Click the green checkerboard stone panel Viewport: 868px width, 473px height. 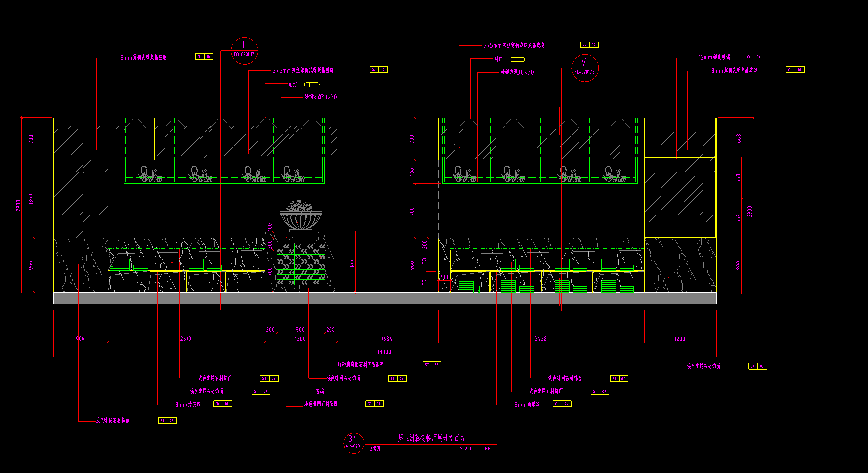[x=300, y=264]
